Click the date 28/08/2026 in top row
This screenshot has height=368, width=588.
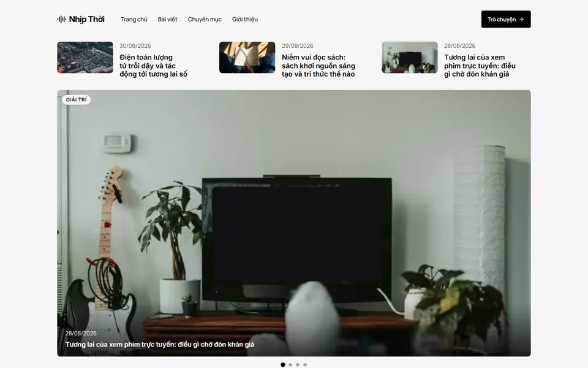[x=460, y=46]
